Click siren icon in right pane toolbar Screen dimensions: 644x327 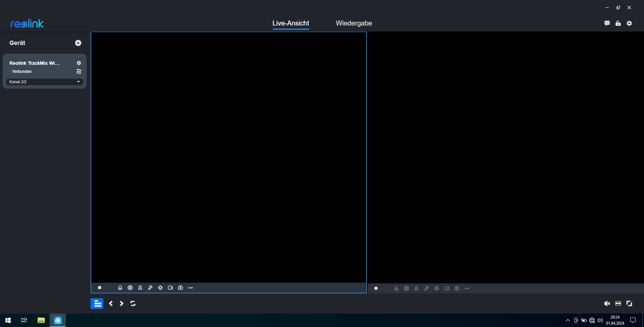417,288
